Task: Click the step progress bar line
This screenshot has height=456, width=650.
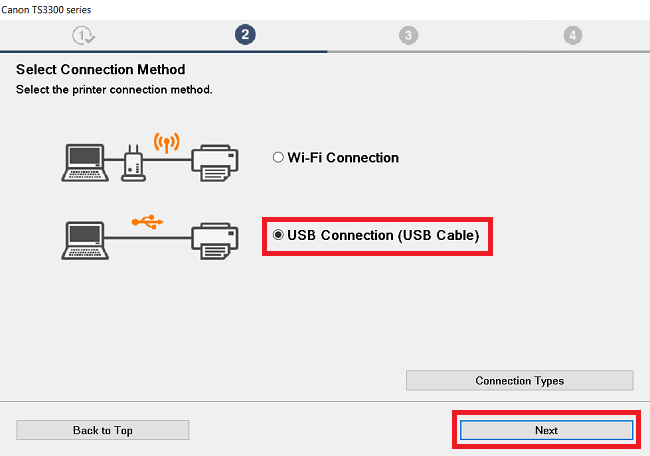Action: [325, 52]
